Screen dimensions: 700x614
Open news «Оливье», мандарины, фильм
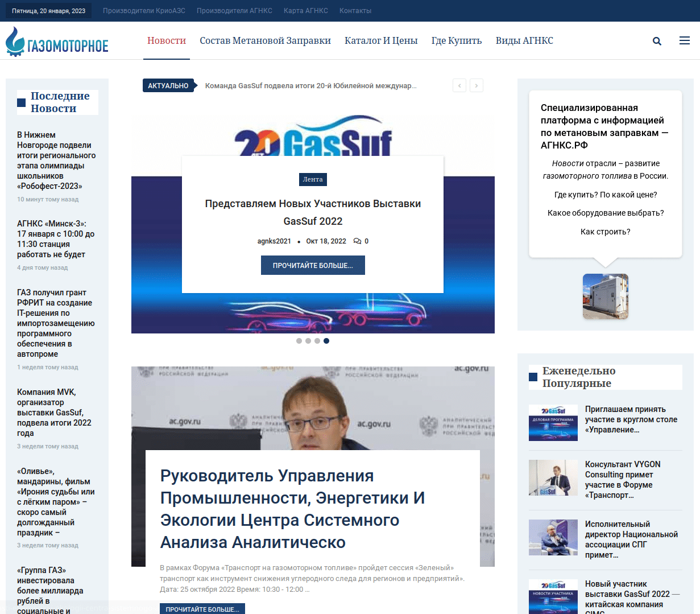tap(56, 502)
